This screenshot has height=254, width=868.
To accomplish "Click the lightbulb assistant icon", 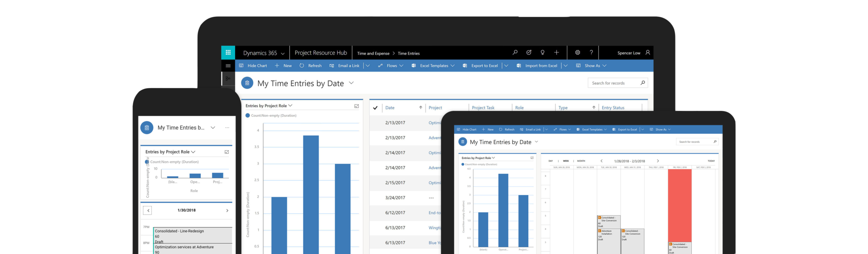I will point(542,52).
